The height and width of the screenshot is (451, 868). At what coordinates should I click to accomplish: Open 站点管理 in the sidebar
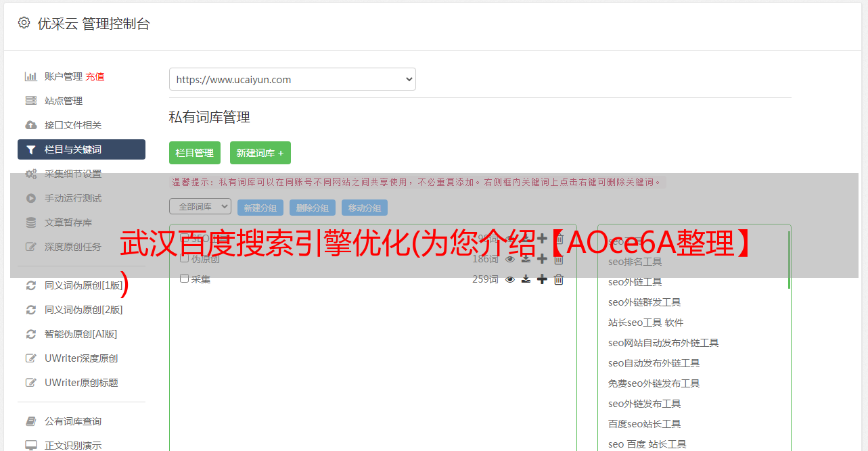coord(64,101)
